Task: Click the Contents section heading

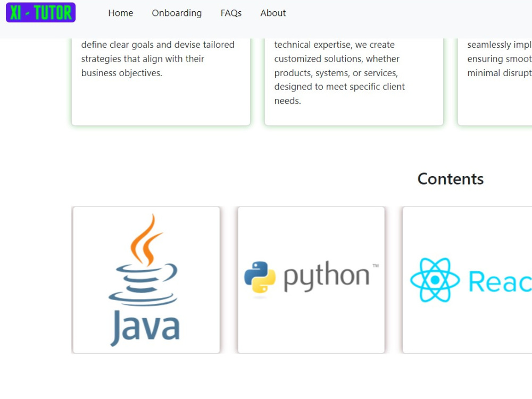Action: pos(450,179)
